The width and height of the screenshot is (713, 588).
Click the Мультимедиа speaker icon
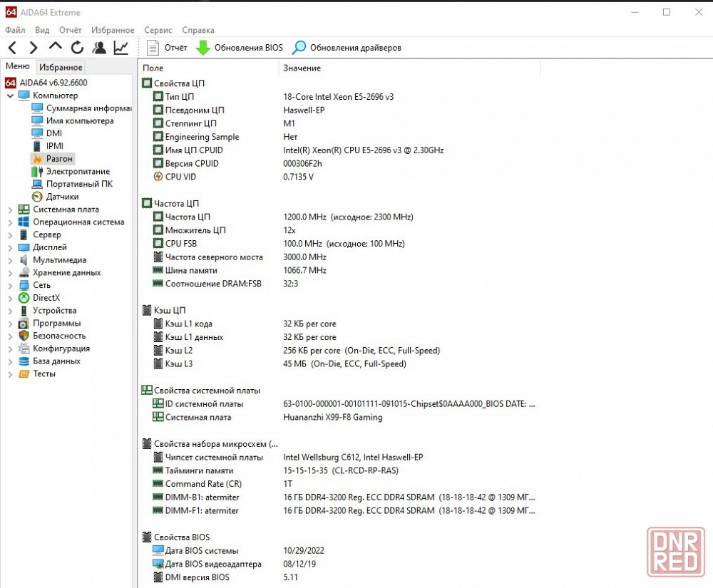[x=24, y=260]
